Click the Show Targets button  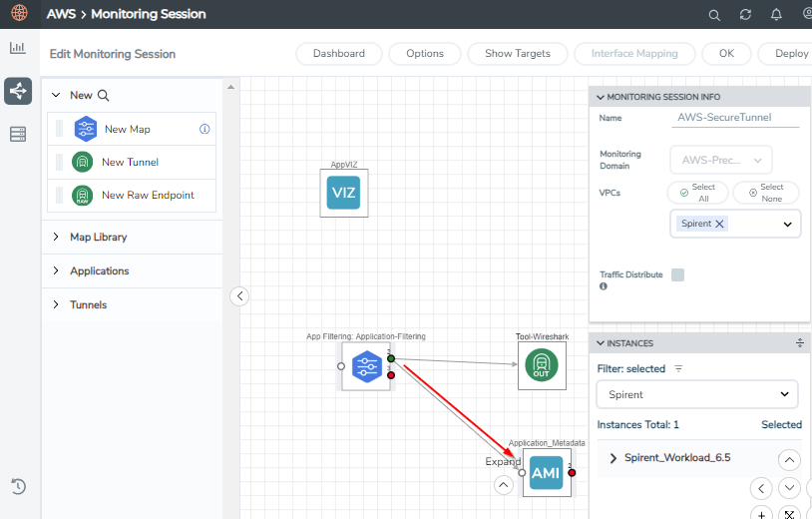click(x=518, y=53)
